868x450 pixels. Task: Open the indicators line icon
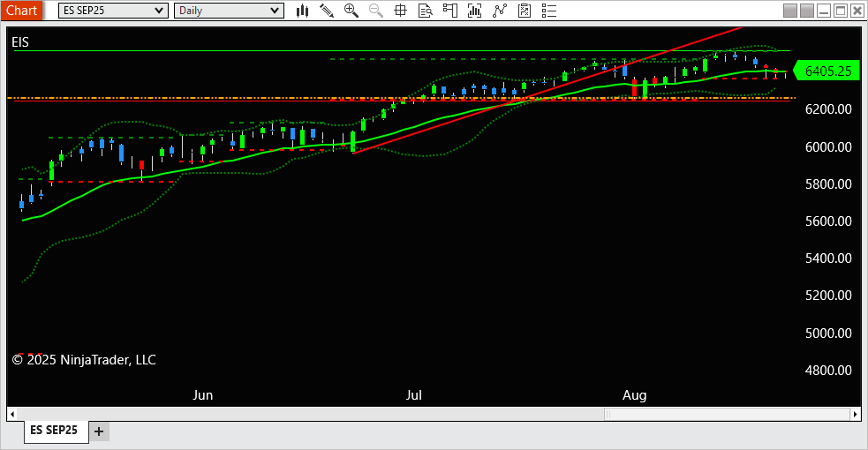499,11
